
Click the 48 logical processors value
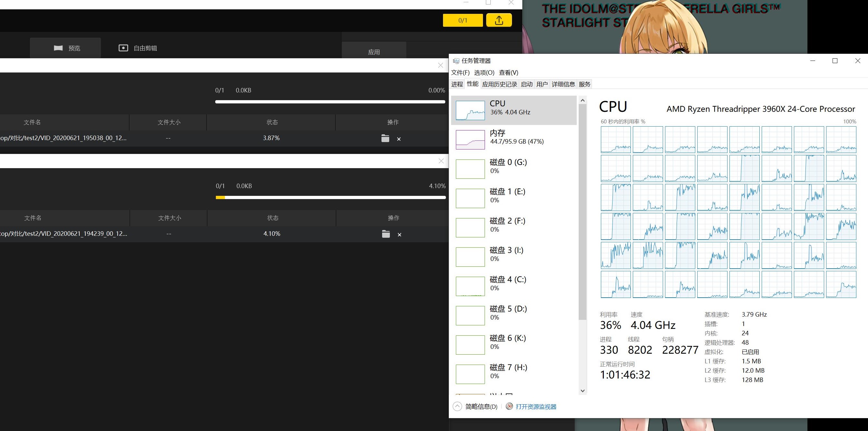tap(745, 342)
